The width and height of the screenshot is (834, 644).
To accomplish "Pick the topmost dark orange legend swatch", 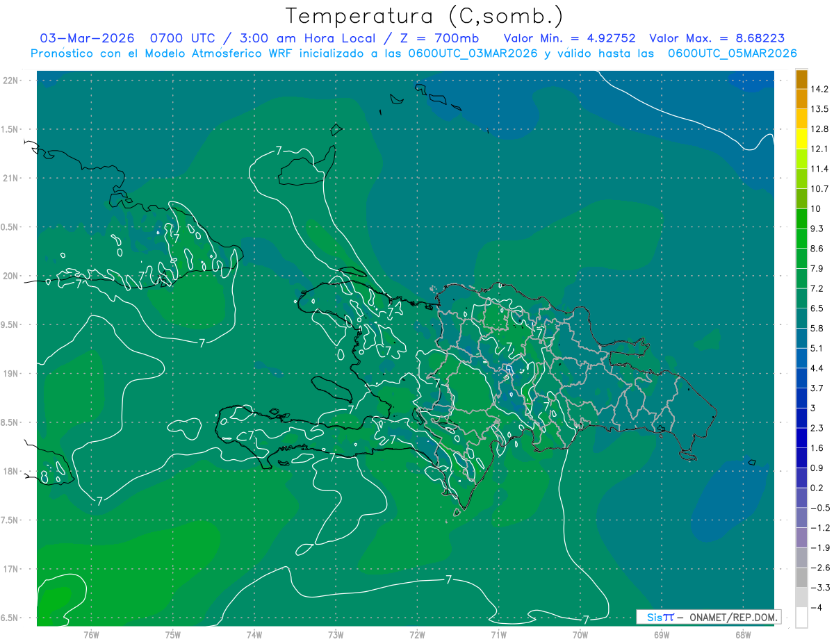I will tap(801, 79).
